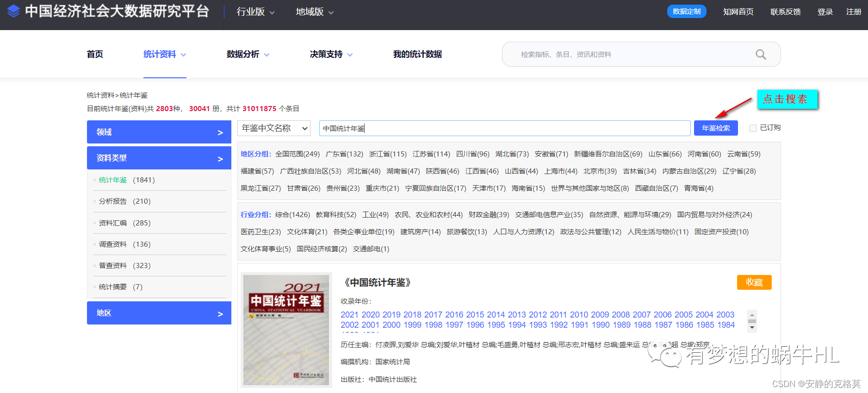868x393 pixels.
Task: Click the 收藏 button
Action: point(754,282)
